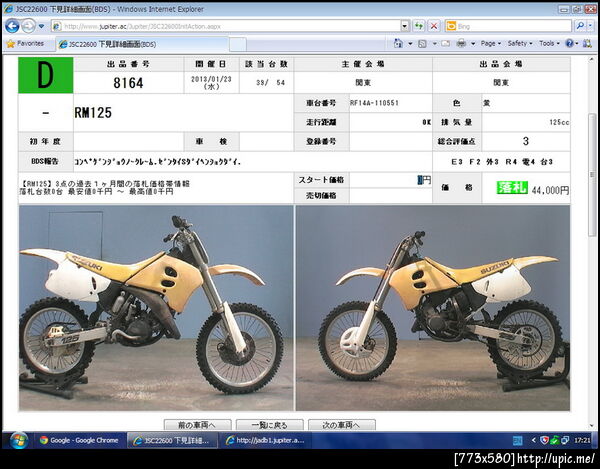Click the language bar icon in taskbar
Image resolution: width=600 pixels, height=469 pixels.
pos(518,441)
